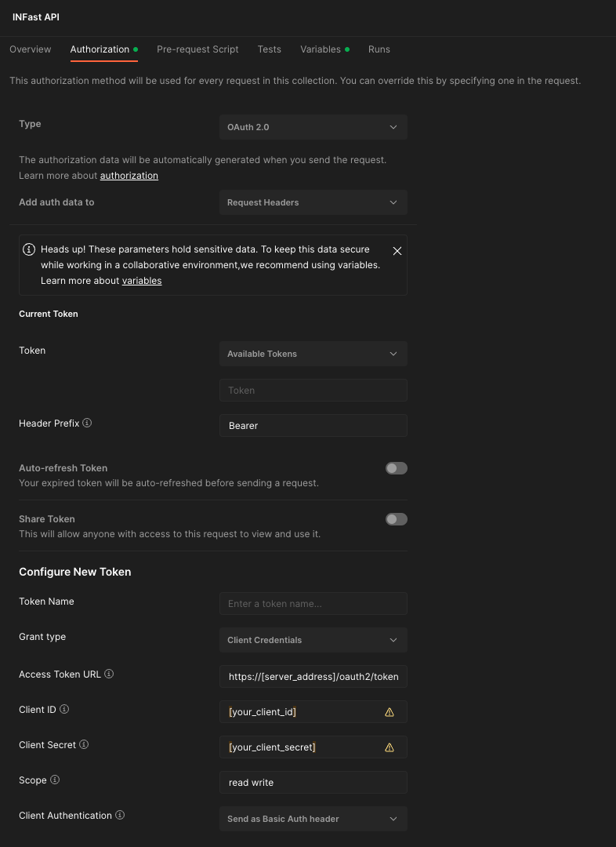This screenshot has height=847, width=616.
Task: Click the Token Name input field
Action: point(313,603)
